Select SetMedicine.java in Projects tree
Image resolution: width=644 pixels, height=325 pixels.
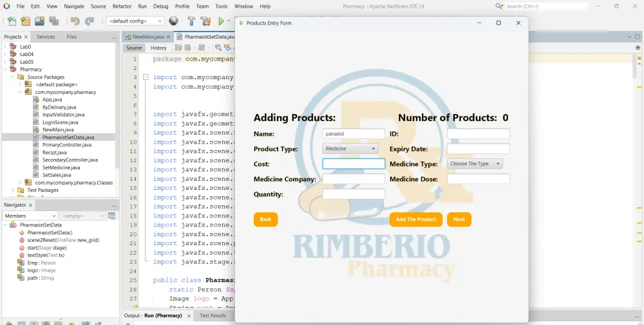pos(61,167)
